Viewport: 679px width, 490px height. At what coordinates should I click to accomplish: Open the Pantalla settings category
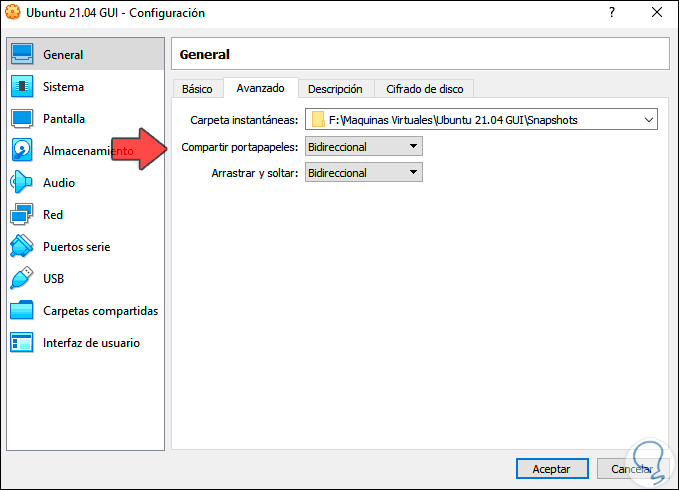[86, 118]
